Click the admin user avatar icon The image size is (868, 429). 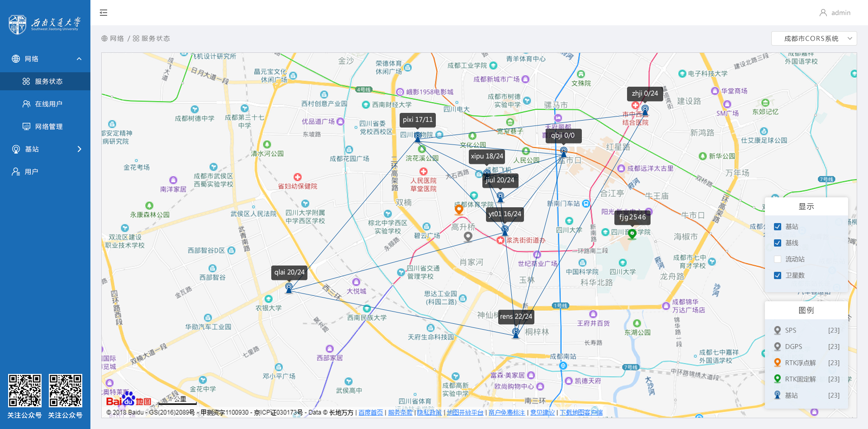click(x=823, y=13)
